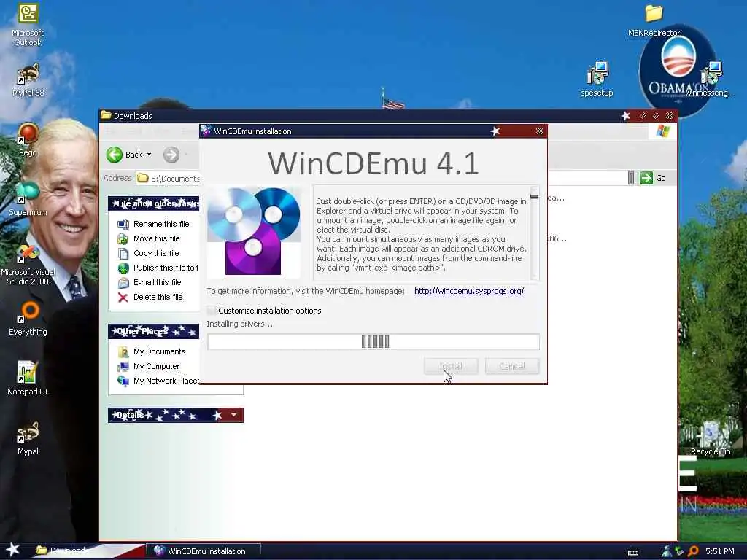
Task: Open the Back button history dropdown arrow
Action: (149, 155)
